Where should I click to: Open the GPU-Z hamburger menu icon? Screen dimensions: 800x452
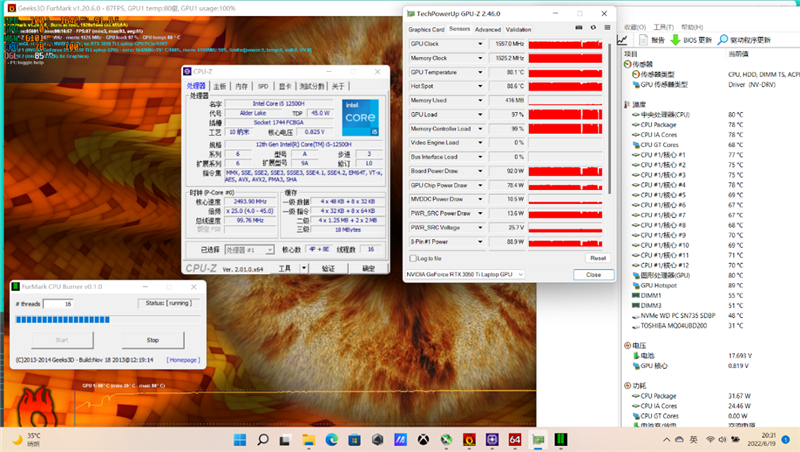pos(607,28)
